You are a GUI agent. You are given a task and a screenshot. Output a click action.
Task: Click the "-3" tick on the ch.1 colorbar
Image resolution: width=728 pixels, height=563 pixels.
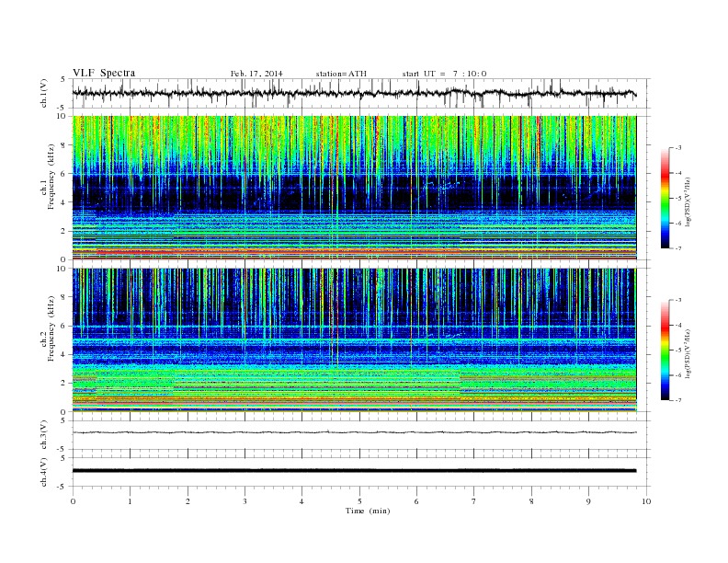pyautogui.click(x=678, y=148)
